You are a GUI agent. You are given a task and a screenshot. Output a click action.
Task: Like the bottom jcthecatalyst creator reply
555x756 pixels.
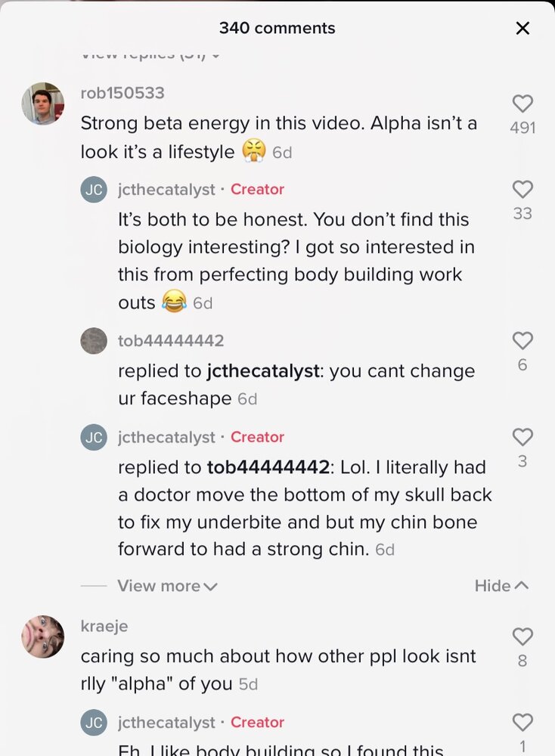coord(522,723)
